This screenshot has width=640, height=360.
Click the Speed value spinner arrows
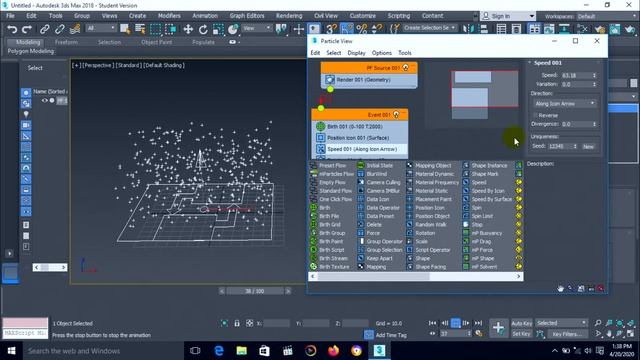coord(594,76)
